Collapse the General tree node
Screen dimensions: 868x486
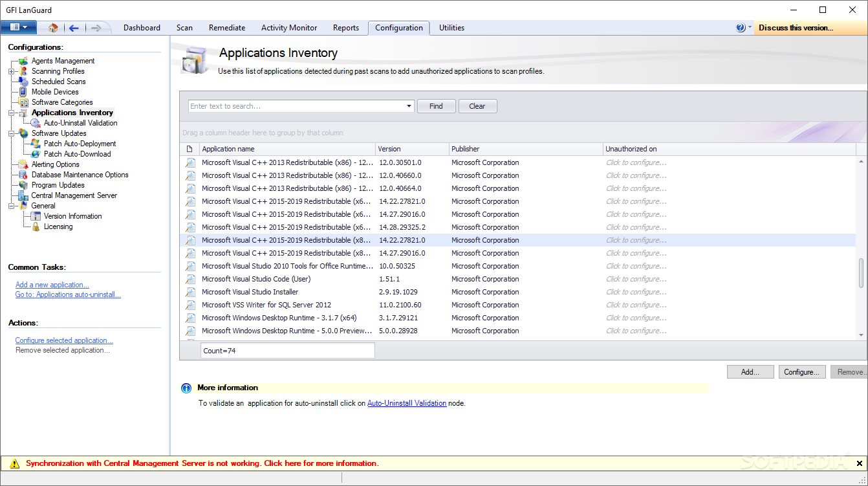coord(11,206)
